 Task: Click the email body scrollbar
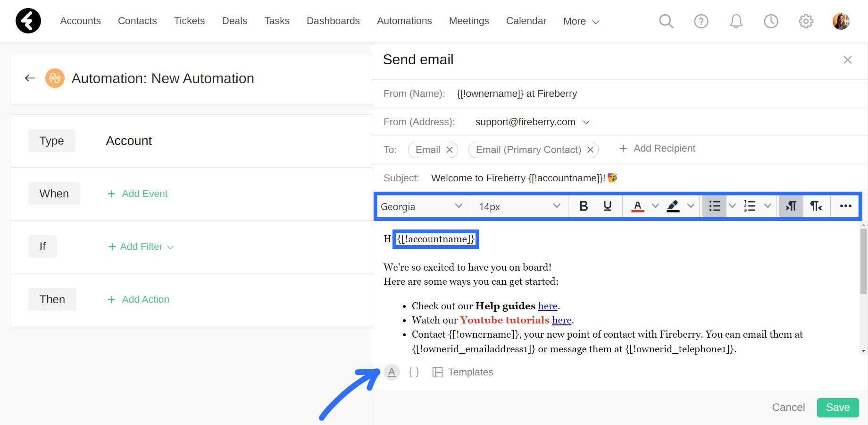tap(863, 261)
